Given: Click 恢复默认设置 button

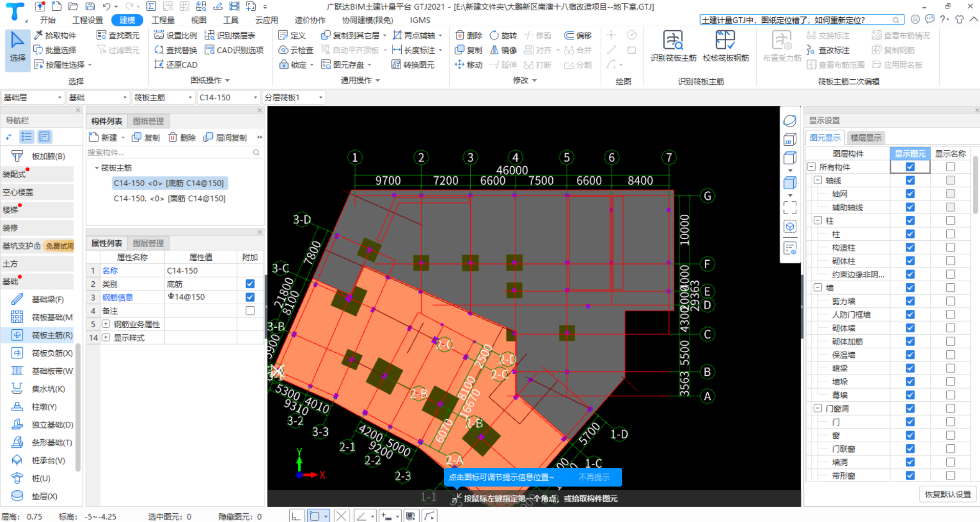Looking at the screenshot, I should pyautogui.click(x=948, y=494).
